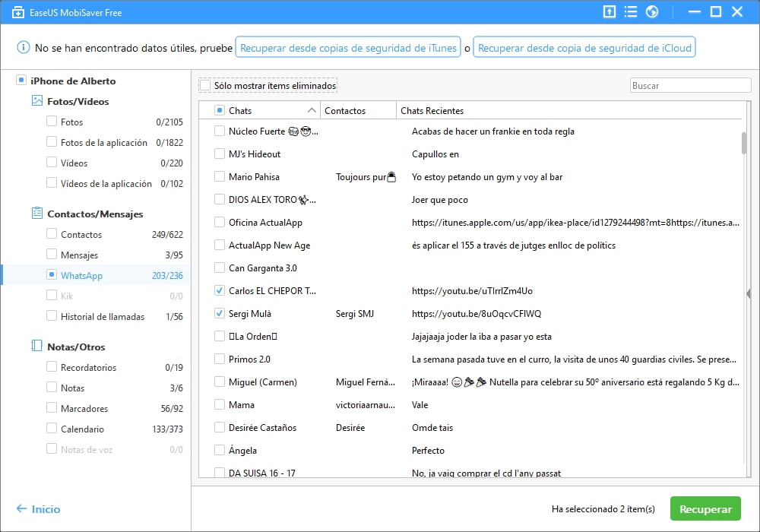Click the Notas/Otros notebook icon
760x532 pixels.
click(x=36, y=346)
